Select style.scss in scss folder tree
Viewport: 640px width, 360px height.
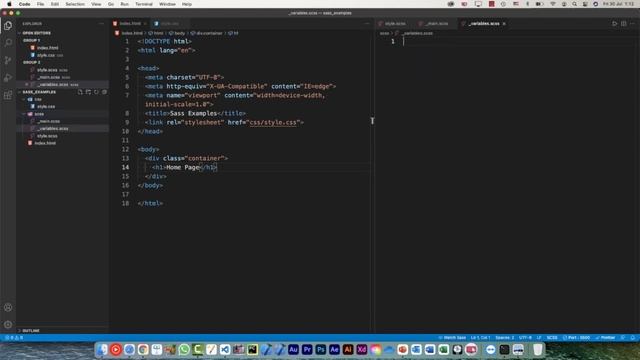[x=47, y=136]
